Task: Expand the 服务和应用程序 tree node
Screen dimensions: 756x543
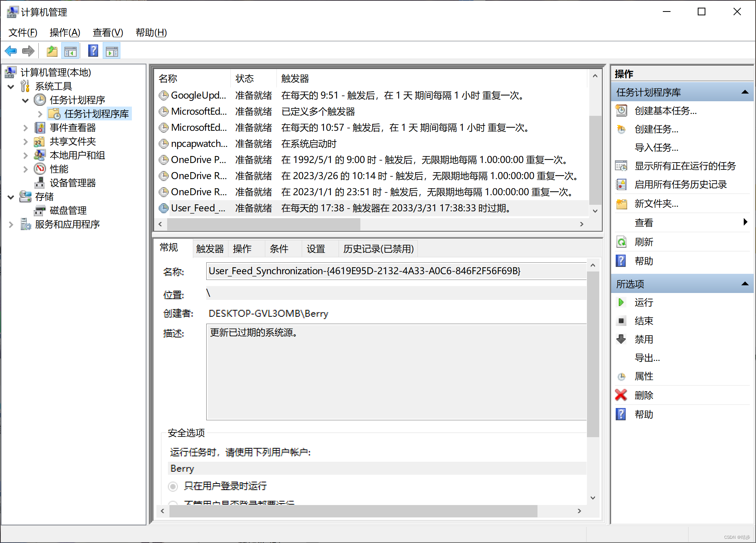Action: tap(11, 224)
